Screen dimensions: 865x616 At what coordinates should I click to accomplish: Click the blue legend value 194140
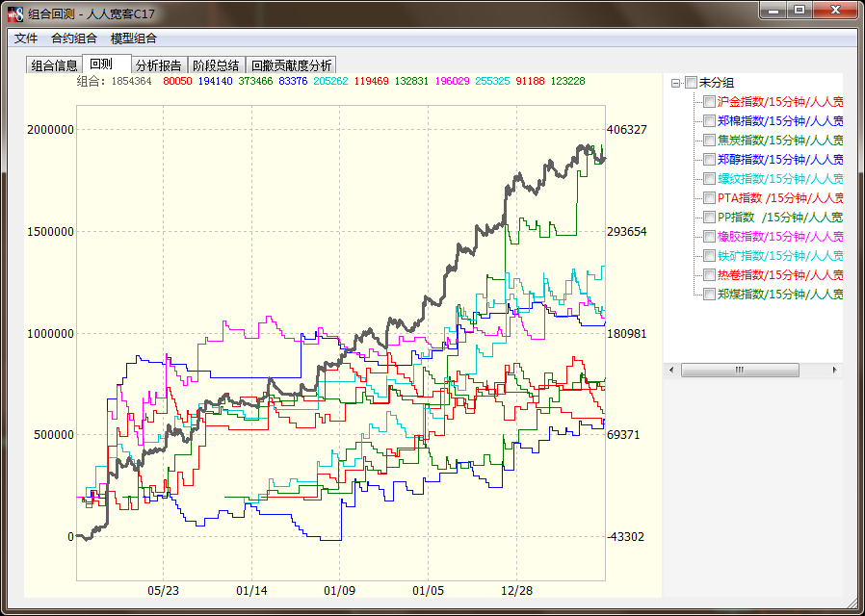[x=215, y=81]
